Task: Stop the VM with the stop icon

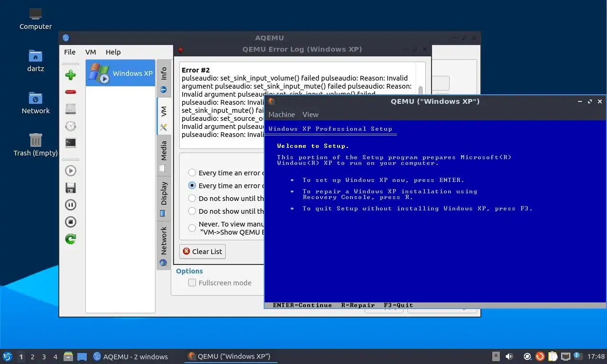Action: tap(71, 222)
